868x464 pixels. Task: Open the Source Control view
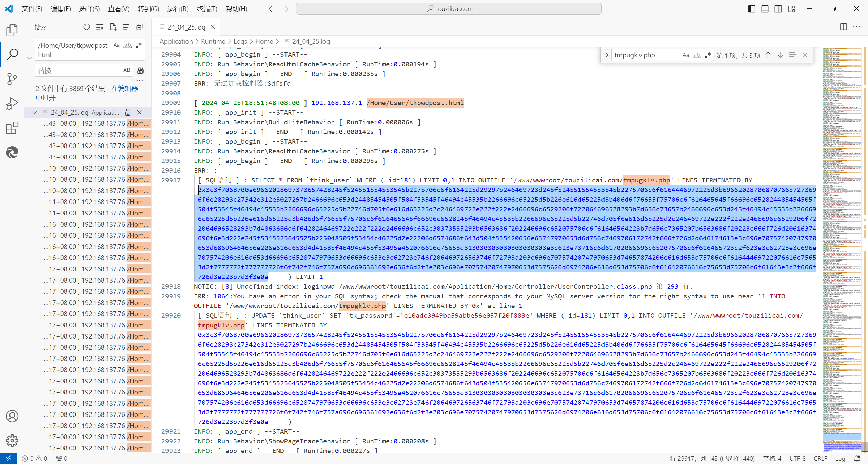pos(12,79)
